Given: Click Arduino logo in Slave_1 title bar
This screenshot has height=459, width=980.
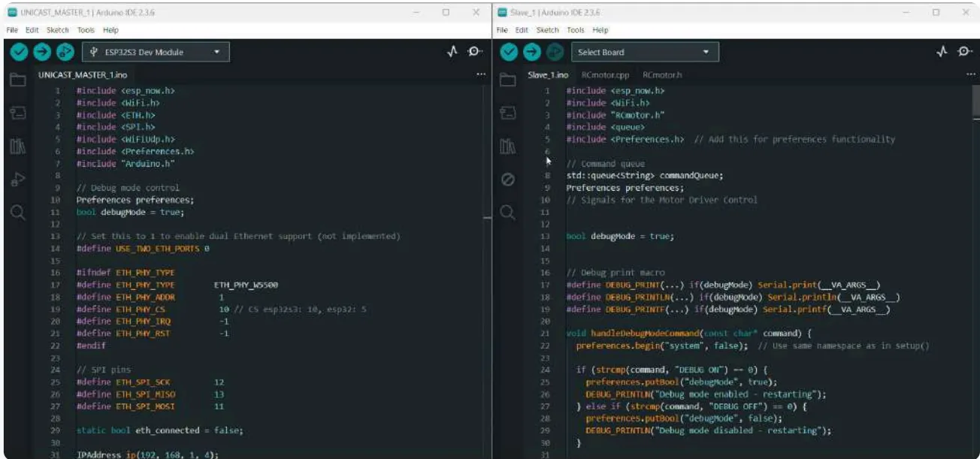Looking at the screenshot, I should coord(503,13).
